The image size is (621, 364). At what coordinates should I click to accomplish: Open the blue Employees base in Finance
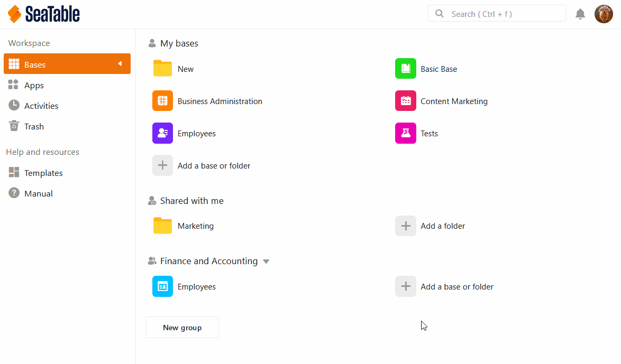coord(162,286)
